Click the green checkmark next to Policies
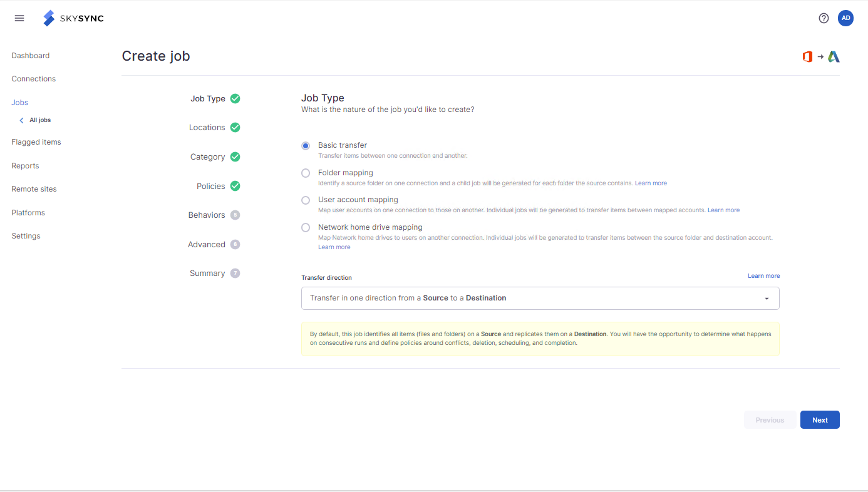The height and width of the screenshot is (492, 868). pos(235,186)
